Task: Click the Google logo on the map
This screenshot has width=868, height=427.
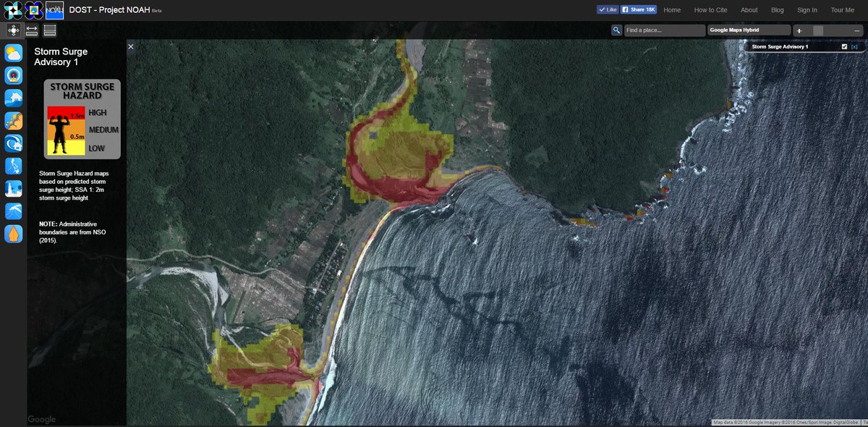Action: 41,419
